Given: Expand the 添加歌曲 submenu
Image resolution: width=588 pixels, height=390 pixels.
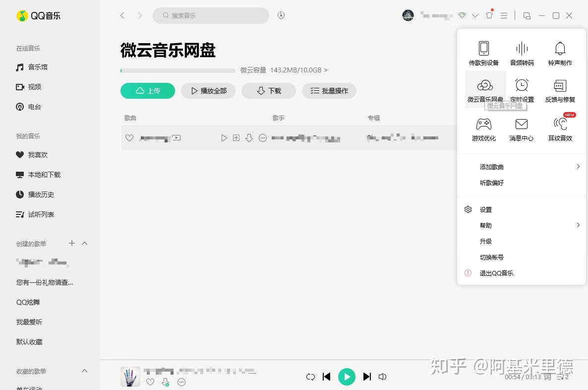Looking at the screenshot, I should 522,167.
